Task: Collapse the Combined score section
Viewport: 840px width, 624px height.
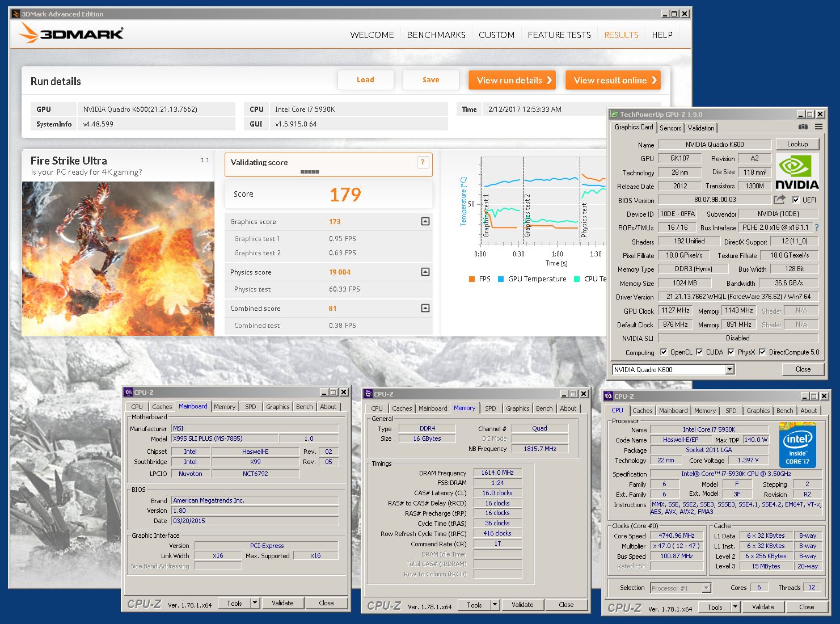Action: [425, 309]
